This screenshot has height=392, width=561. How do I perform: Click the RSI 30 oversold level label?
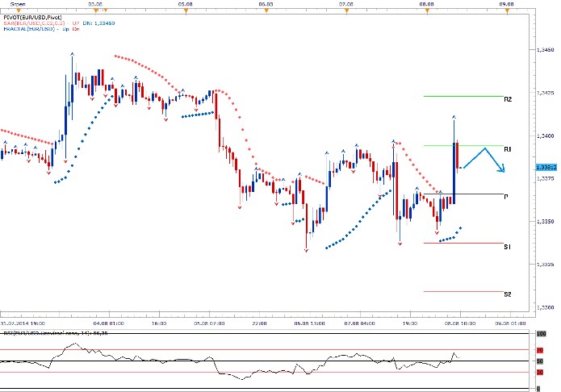(540, 373)
